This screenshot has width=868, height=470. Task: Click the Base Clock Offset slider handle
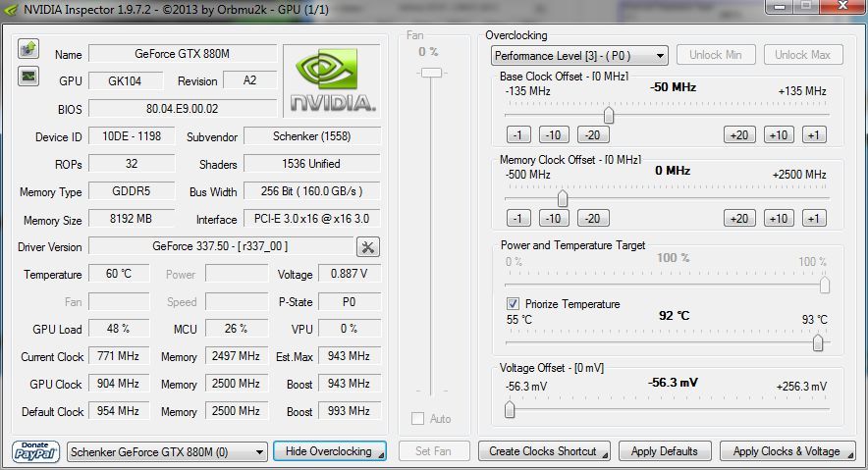(609, 115)
